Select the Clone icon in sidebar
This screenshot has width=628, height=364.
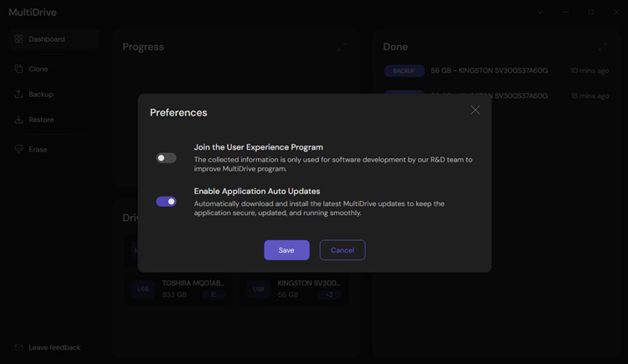coord(18,69)
